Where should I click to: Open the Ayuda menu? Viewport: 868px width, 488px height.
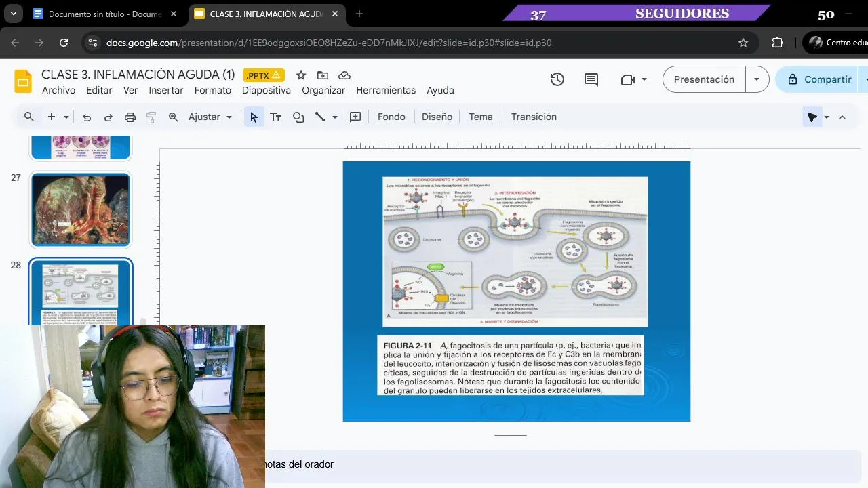point(440,90)
